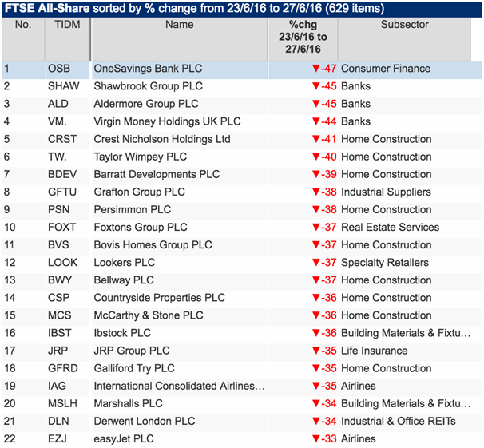The image size is (484, 448).
Task: Click the EZJ ticker cell
Action: click(57, 438)
